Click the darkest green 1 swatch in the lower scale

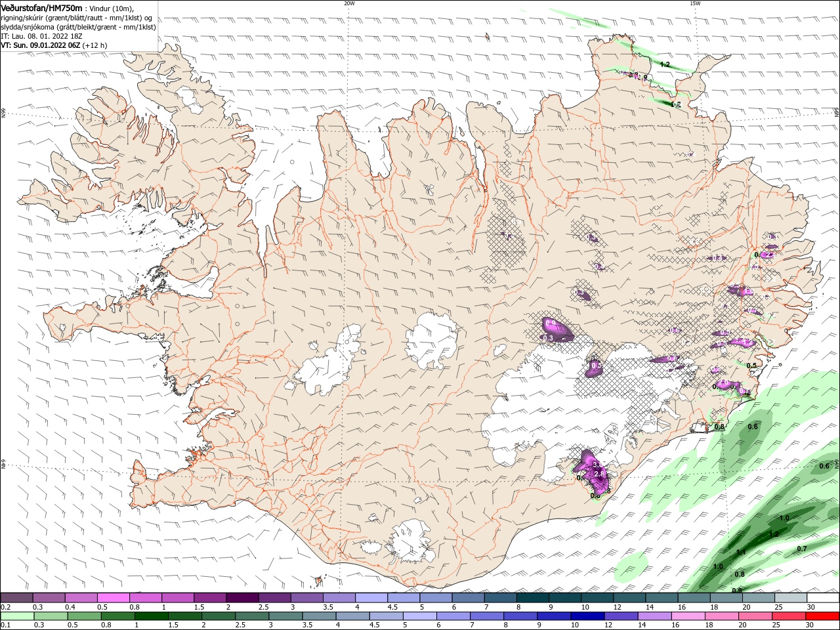[x=151, y=616]
